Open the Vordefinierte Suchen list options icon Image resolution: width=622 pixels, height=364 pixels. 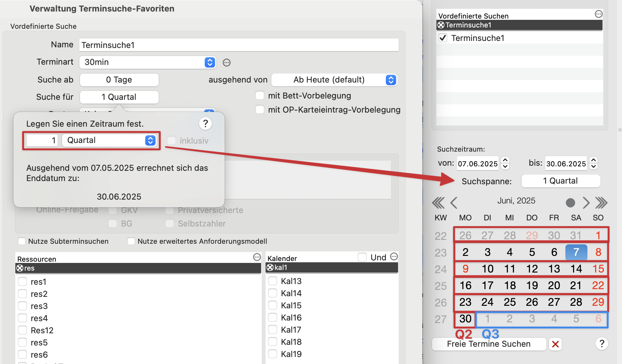coord(598,14)
